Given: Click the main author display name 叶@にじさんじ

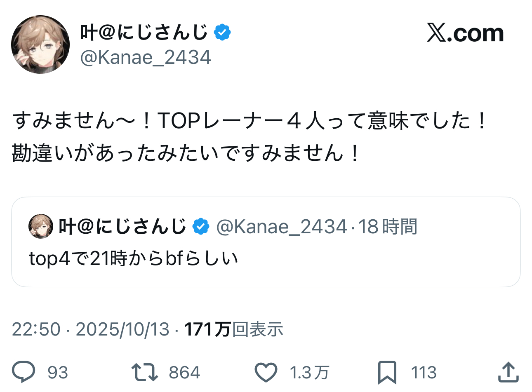Looking at the screenshot, I should pyautogui.click(x=144, y=32).
